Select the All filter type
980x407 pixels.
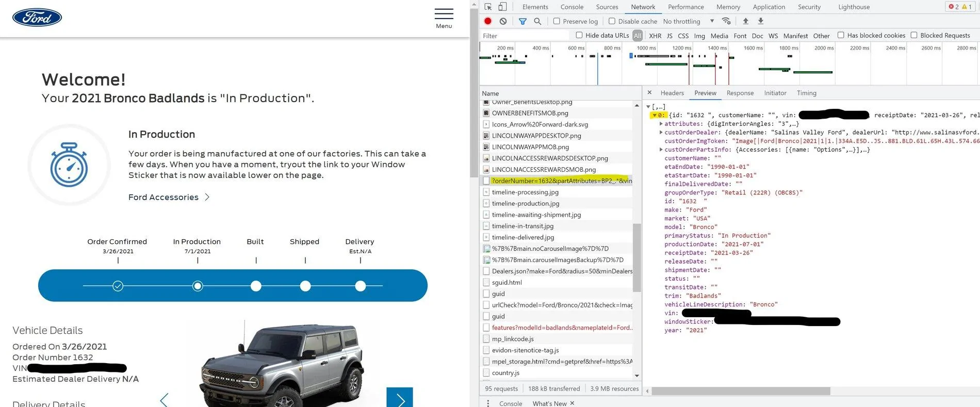pyautogui.click(x=638, y=36)
